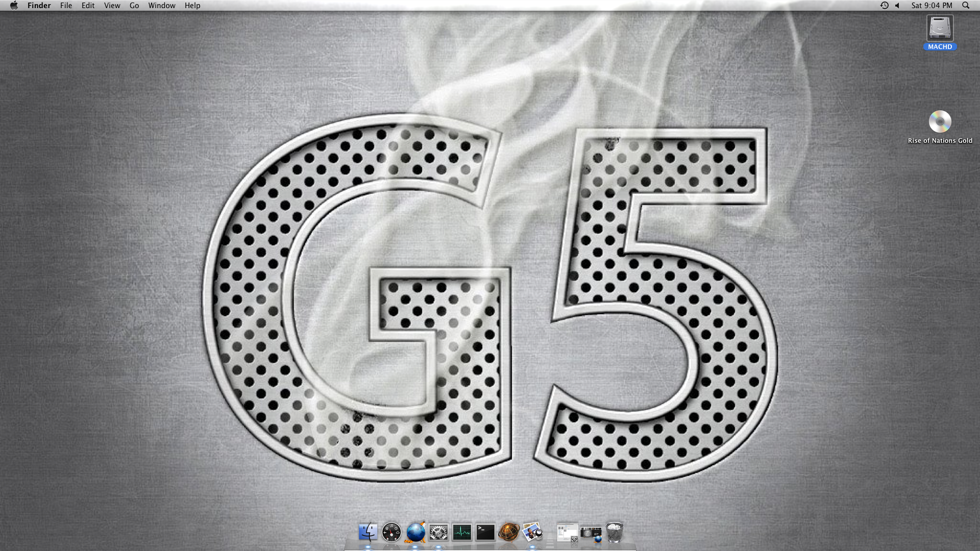Click the Rise of Nations Gold label
980x551 pixels.
940,140
